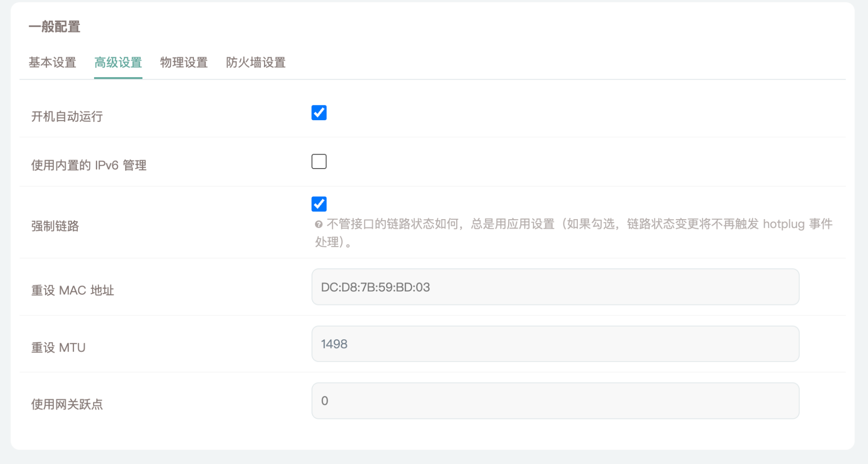Disable the 强制链路 checkbox
This screenshot has width=868, height=464.
[x=319, y=204]
